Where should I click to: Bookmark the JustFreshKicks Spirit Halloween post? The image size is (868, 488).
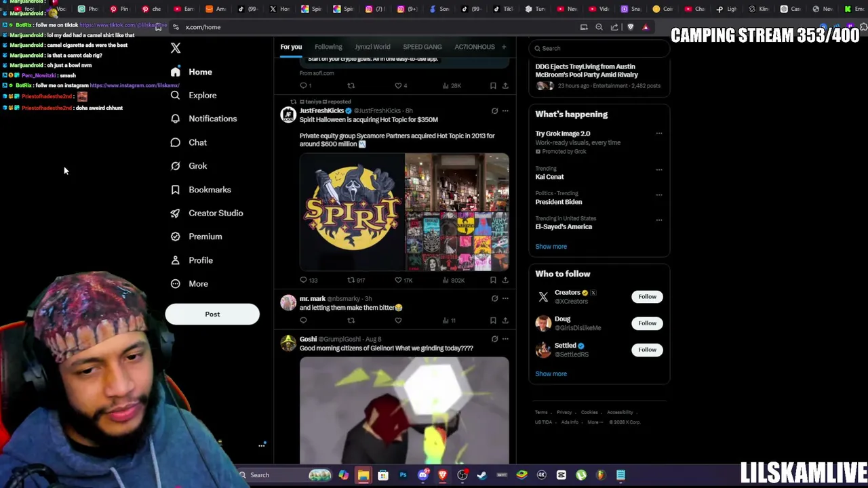coord(493,280)
